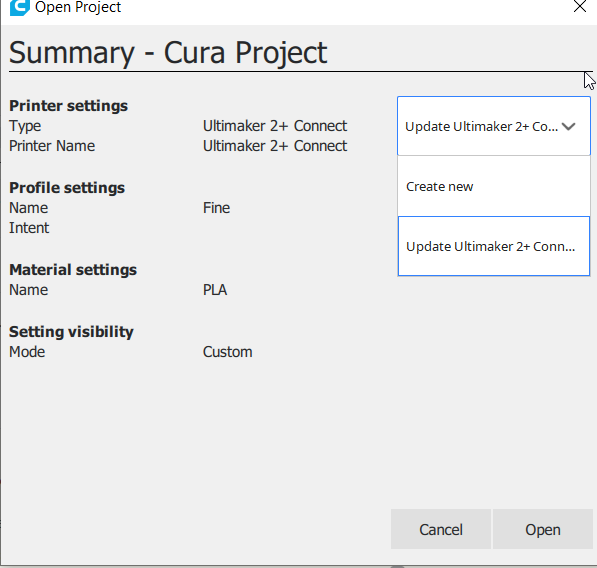Click the Profile settings heading
Screen dimensions: 597x568
(67, 188)
